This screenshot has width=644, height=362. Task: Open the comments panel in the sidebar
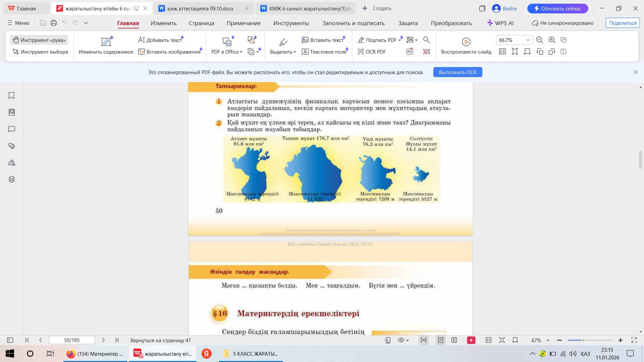[11, 129]
